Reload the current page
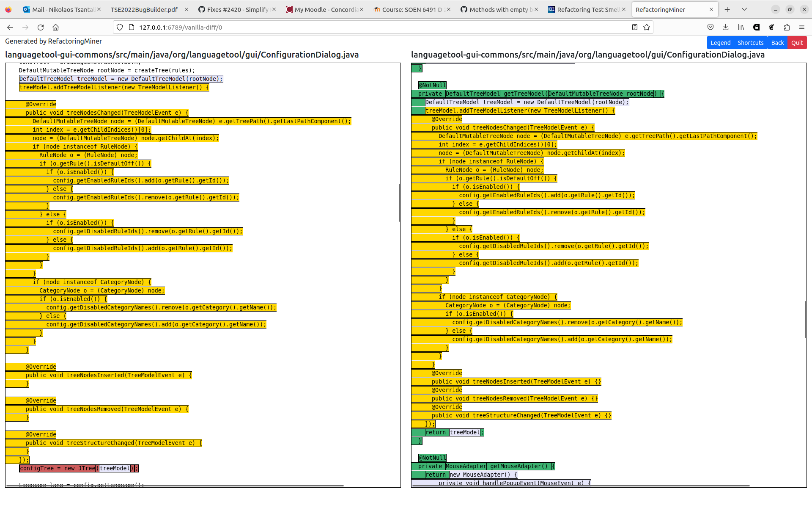Viewport: 812px width, 508px height. coord(41,27)
